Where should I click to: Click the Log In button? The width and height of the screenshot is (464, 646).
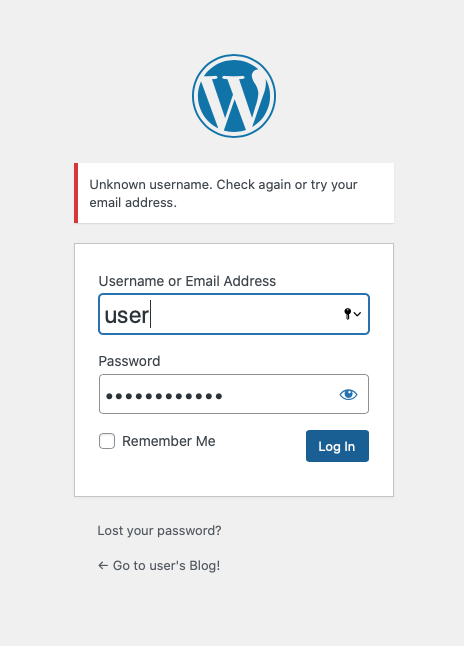point(337,446)
